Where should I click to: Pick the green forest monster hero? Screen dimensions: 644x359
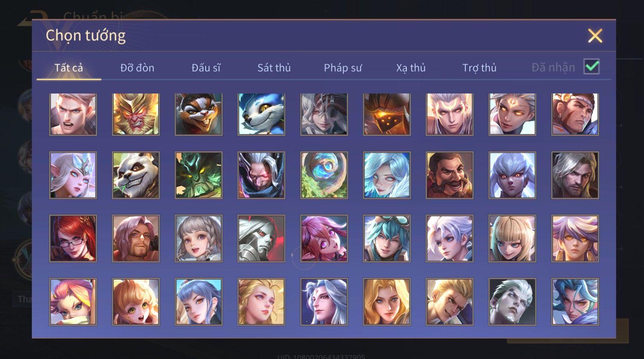(199, 175)
